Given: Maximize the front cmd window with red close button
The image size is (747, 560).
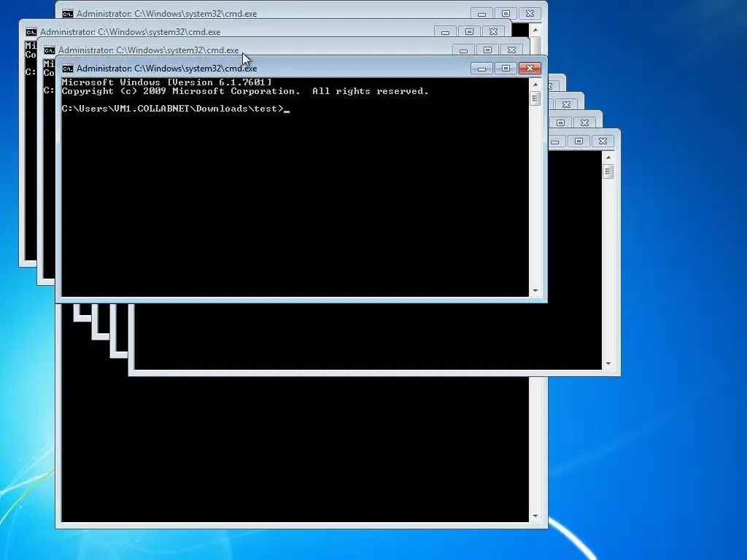Looking at the screenshot, I should 506,69.
